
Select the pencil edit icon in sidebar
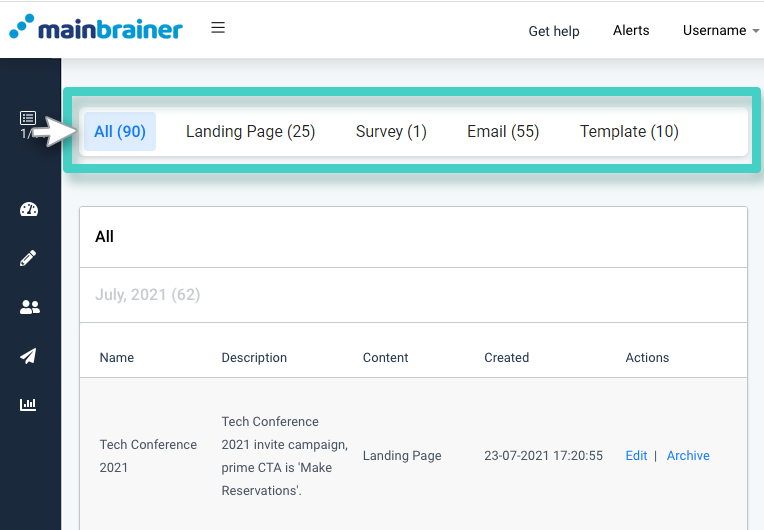pyautogui.click(x=28, y=258)
